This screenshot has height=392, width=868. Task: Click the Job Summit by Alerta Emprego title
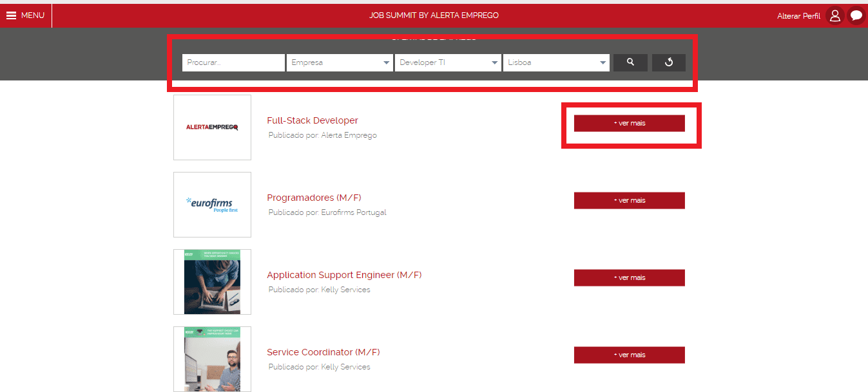coord(434,15)
